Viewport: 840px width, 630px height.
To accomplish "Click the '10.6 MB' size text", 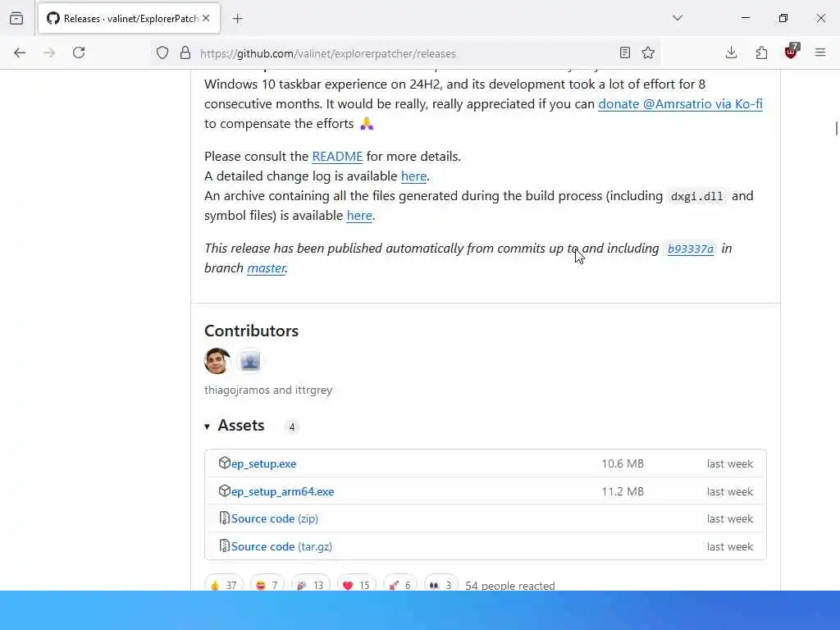I will pos(623,464).
